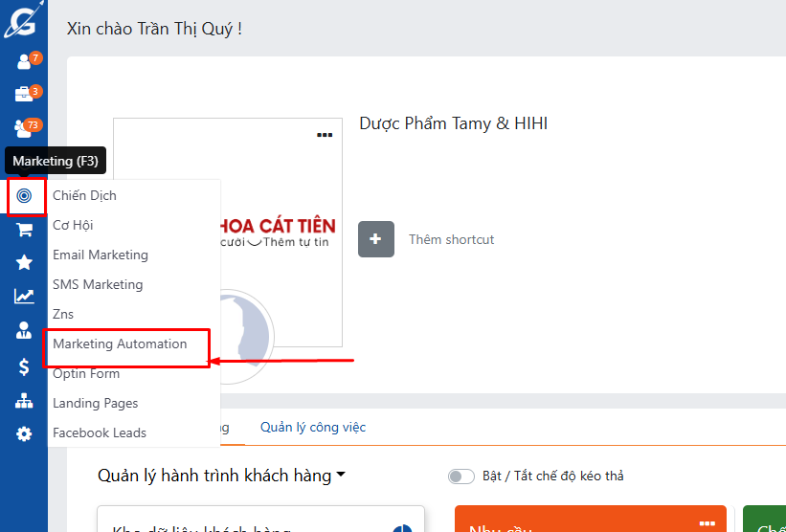Click the dollar sign sidebar icon
The width and height of the screenshot is (786, 532).
24,366
